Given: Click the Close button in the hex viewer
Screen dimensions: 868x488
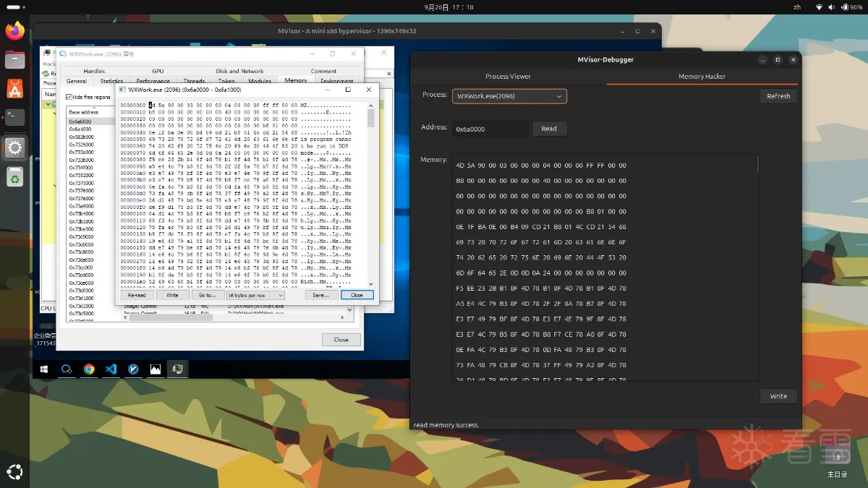Looking at the screenshot, I should pyautogui.click(x=357, y=295).
